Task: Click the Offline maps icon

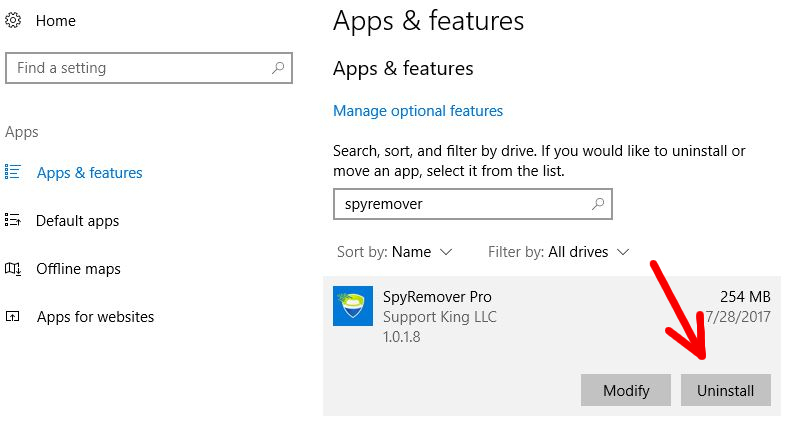Action: [x=12, y=268]
